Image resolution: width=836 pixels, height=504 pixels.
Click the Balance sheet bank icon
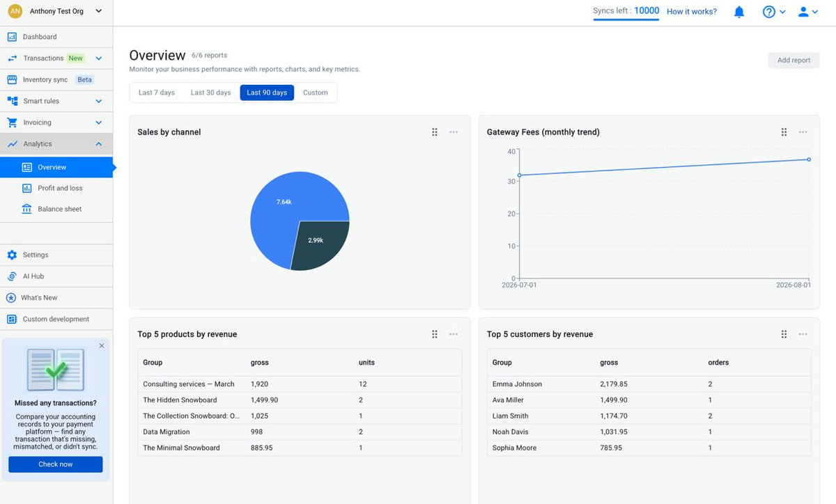coord(27,209)
